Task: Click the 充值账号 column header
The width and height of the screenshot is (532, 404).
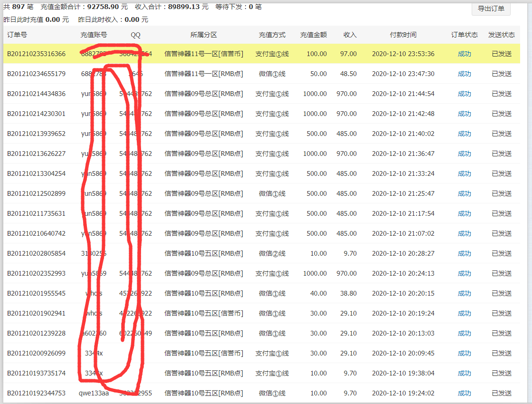Action: [93, 35]
